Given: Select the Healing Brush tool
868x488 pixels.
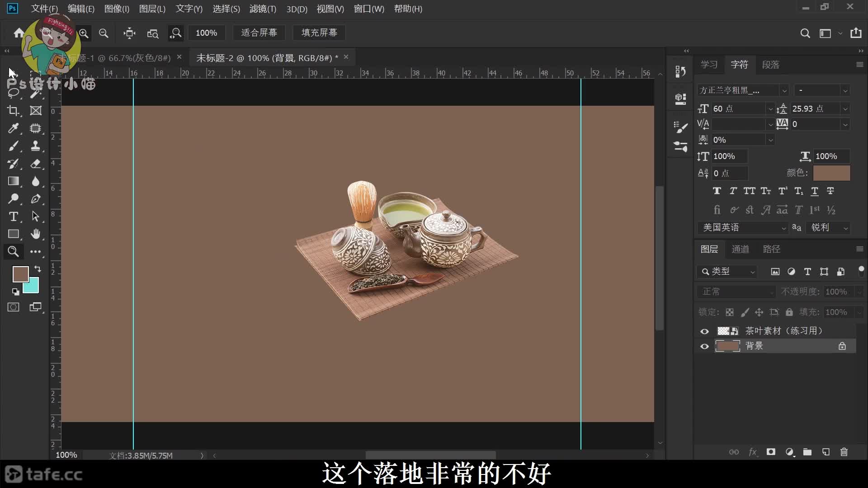Looking at the screenshot, I should point(35,128).
